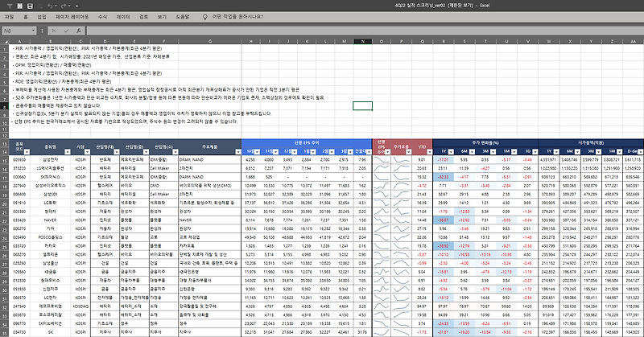The height and width of the screenshot is (337, 644).
Task: Open the 시장 column filter dropdown
Action: pyautogui.click(x=87, y=152)
